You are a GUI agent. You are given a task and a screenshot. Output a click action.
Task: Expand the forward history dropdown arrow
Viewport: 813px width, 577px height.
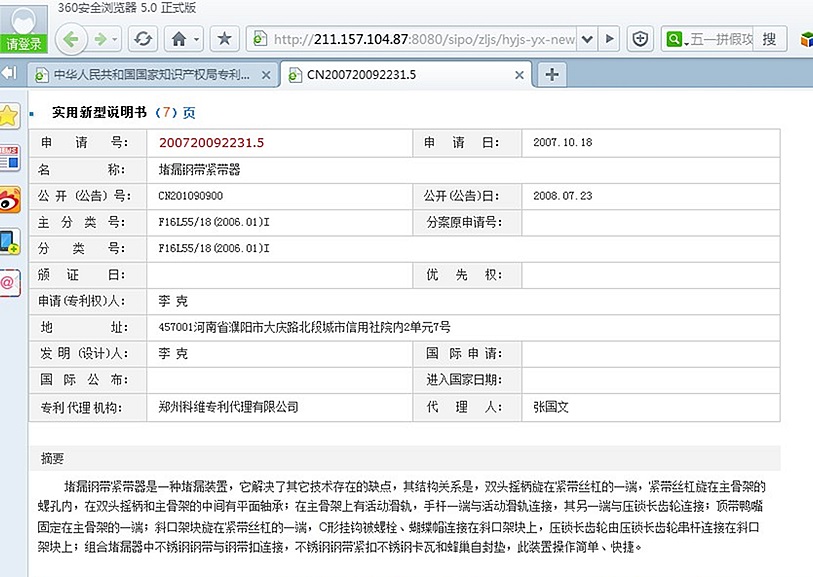(116, 39)
